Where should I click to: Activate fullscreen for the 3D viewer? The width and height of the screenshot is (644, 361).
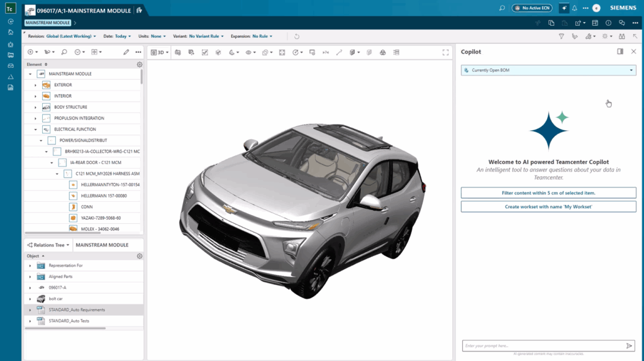coord(445,52)
